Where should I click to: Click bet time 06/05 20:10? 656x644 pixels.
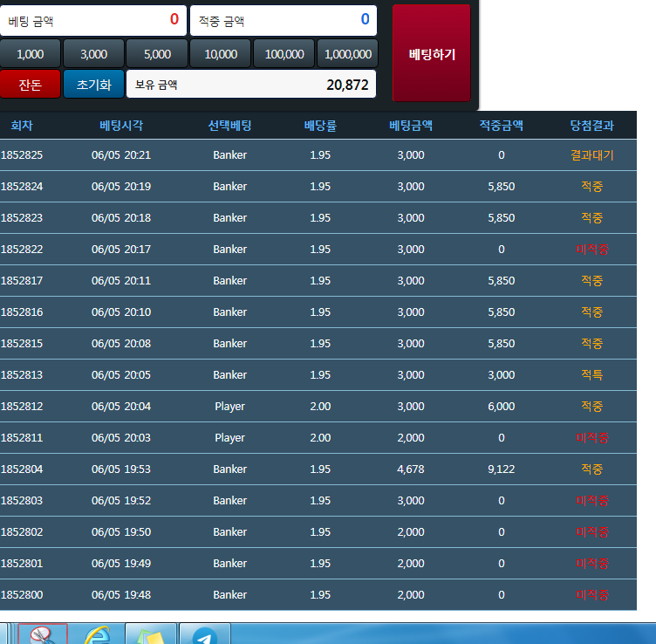pos(121,312)
